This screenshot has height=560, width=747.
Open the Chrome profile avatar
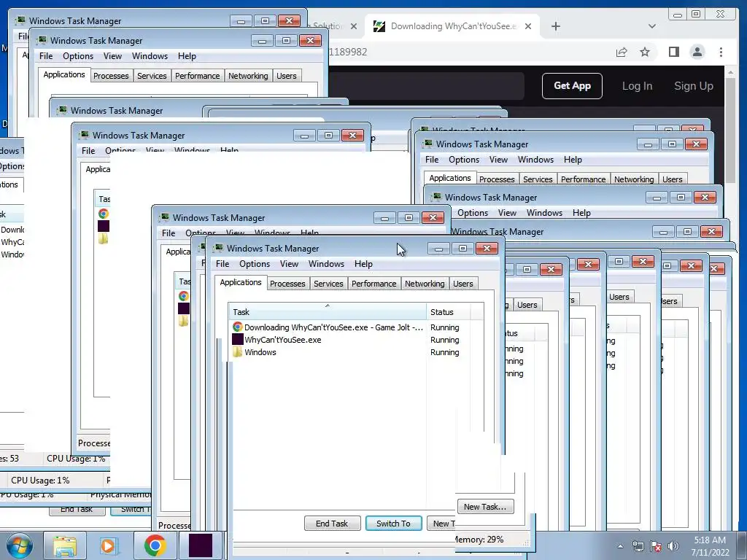697,52
